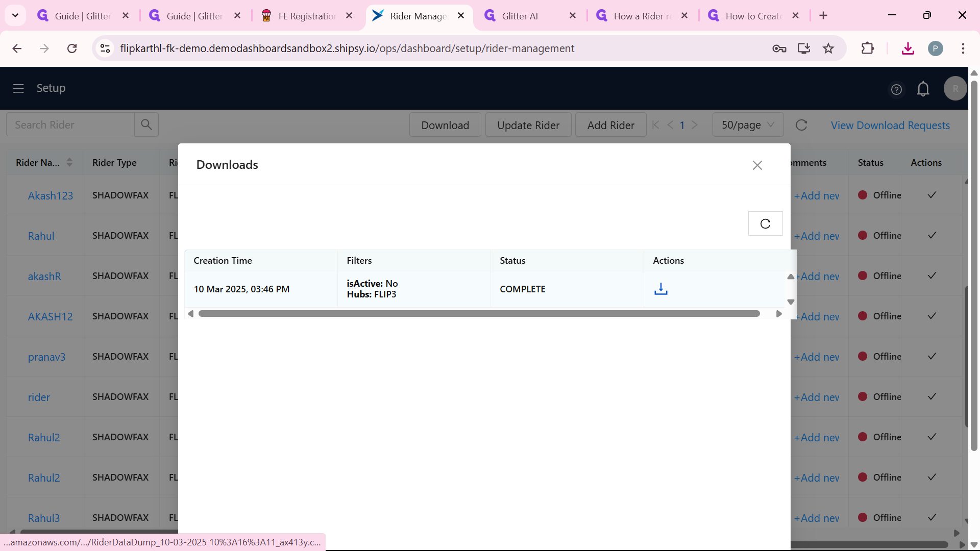
Task: Click the action checkmark for AKASH12
Action: (932, 316)
